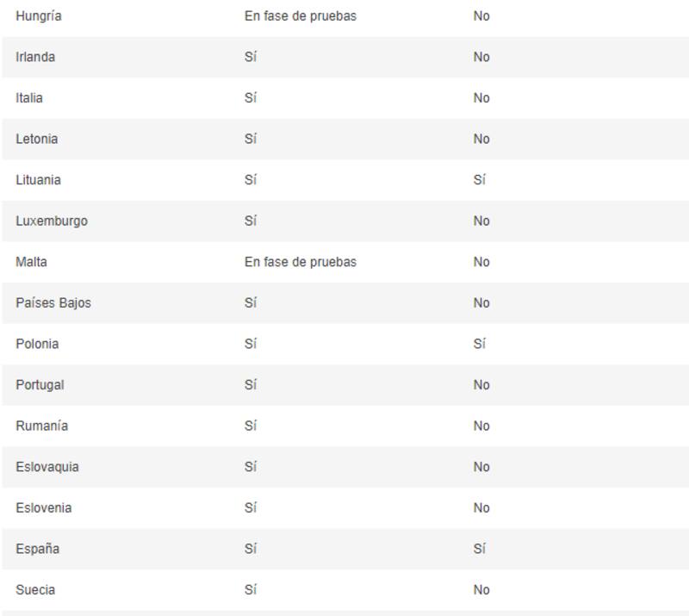Click the Rumanía country name
The width and height of the screenshot is (689, 616).
click(42, 426)
